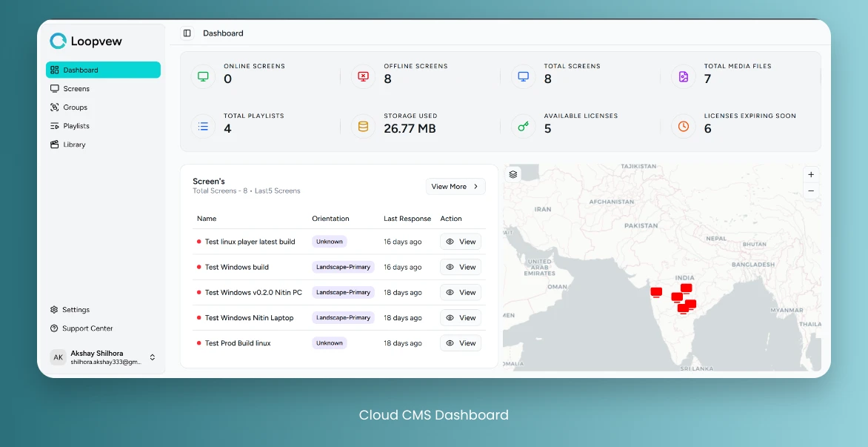Open Playlists in the sidebar
Viewport: 868px width, 447px height.
click(103, 126)
